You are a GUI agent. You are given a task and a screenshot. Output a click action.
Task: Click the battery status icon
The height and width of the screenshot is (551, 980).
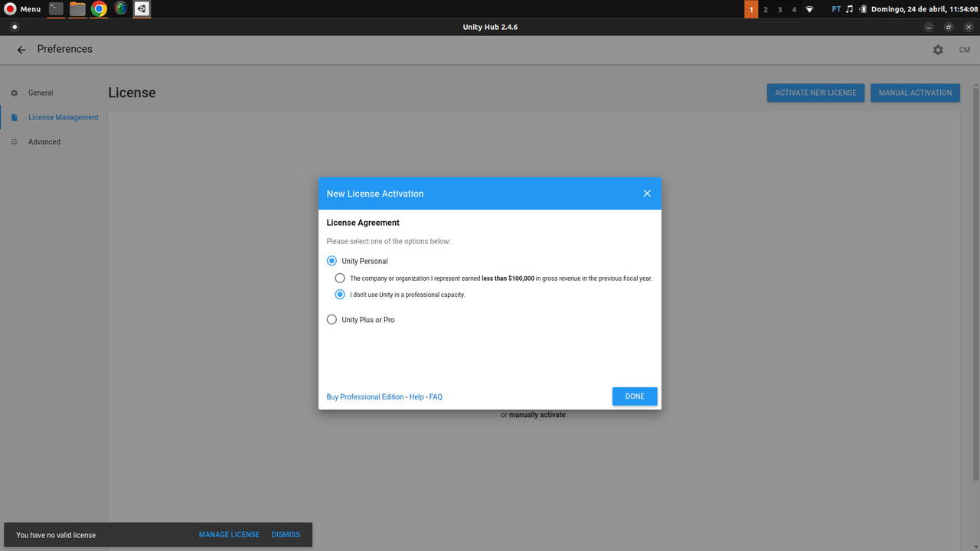863,9
